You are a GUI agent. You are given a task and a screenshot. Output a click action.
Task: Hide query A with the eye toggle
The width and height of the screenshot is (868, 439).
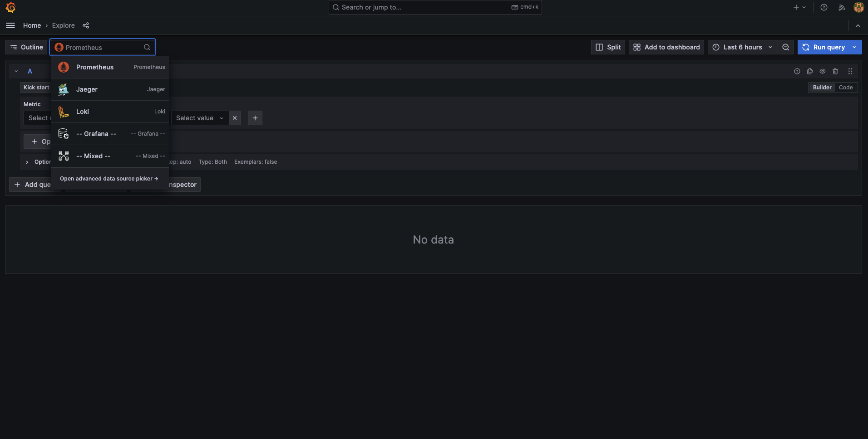coord(823,71)
